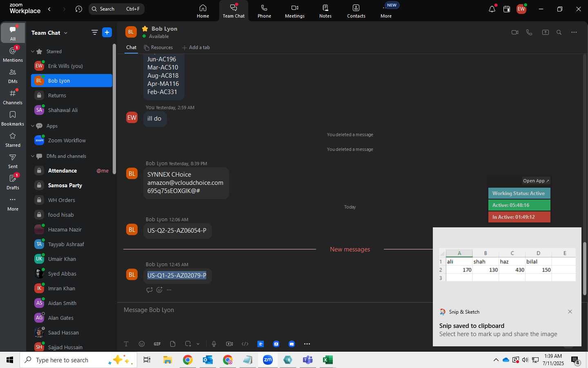
Task: Expand screenshot options dropdown arrow
Action: tap(198, 344)
